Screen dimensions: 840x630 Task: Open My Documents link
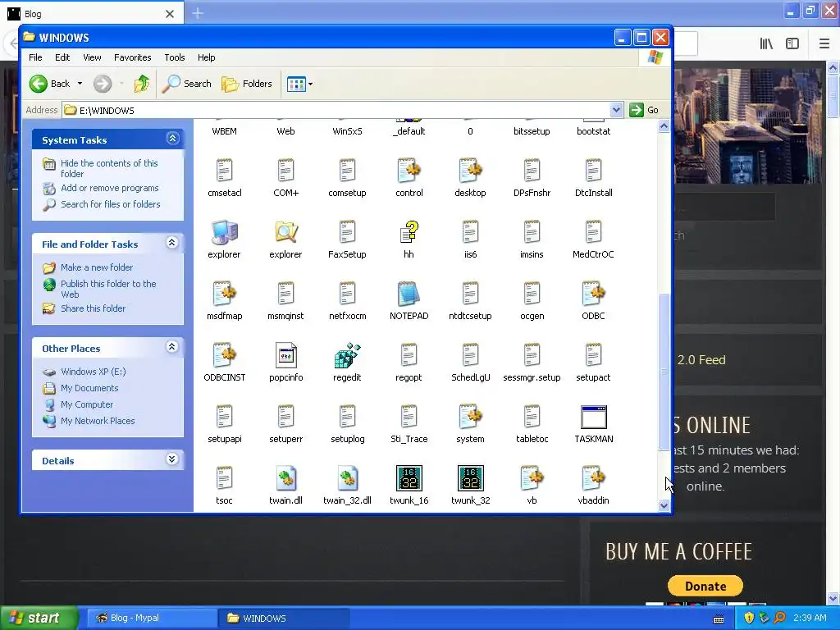pyautogui.click(x=89, y=388)
